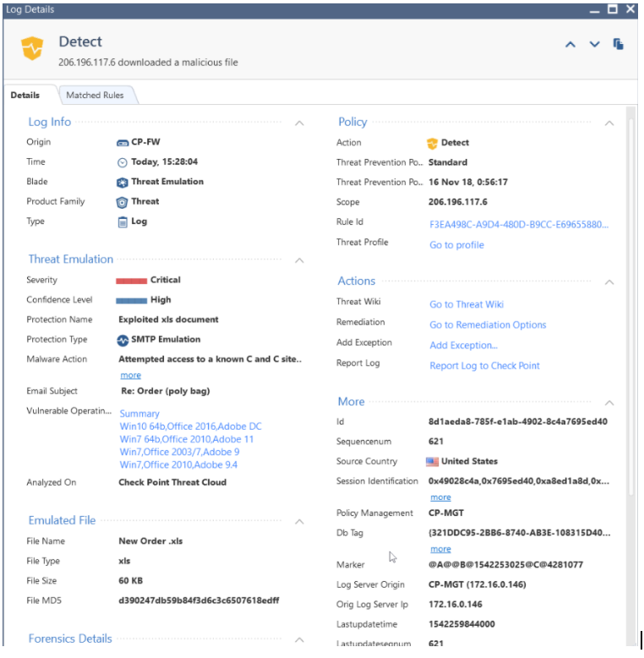This screenshot has width=644, height=658.
Task: Click the vertical scrollbar of details pane
Action: (x=631, y=306)
